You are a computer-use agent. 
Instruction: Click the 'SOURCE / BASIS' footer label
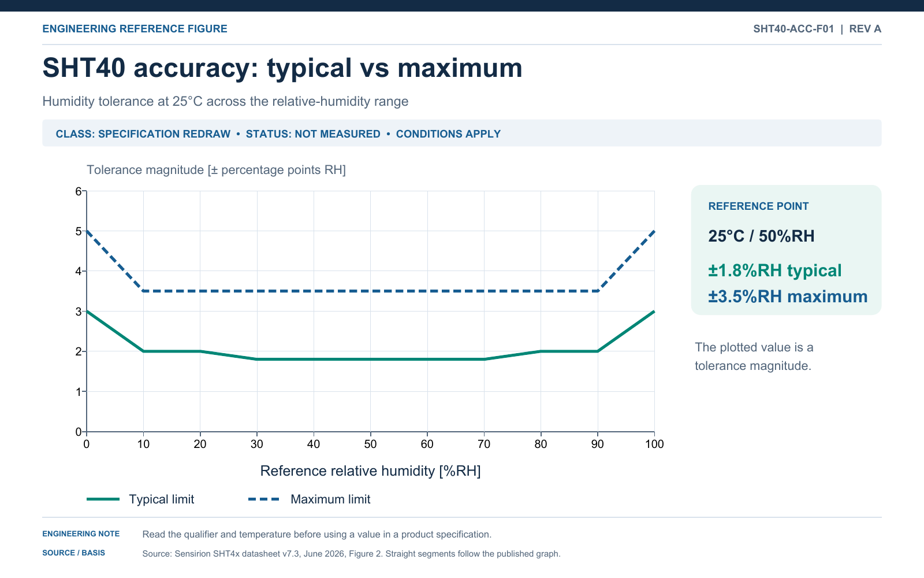(x=73, y=553)
